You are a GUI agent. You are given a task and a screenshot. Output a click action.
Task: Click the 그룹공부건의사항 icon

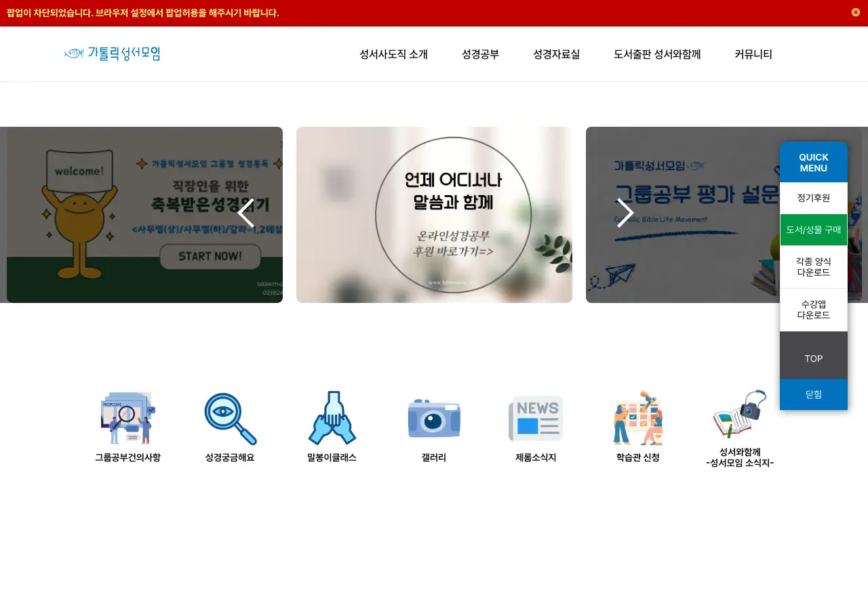point(127,418)
